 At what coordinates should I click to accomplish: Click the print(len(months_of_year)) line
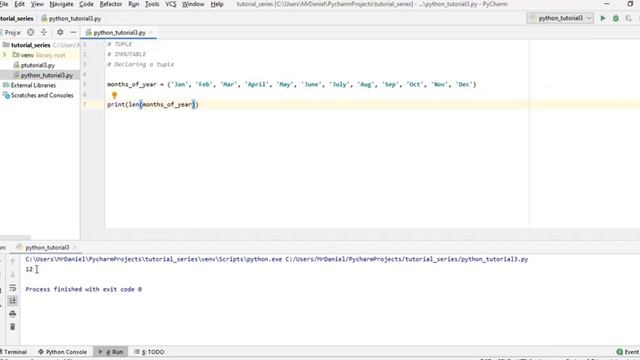(153, 104)
